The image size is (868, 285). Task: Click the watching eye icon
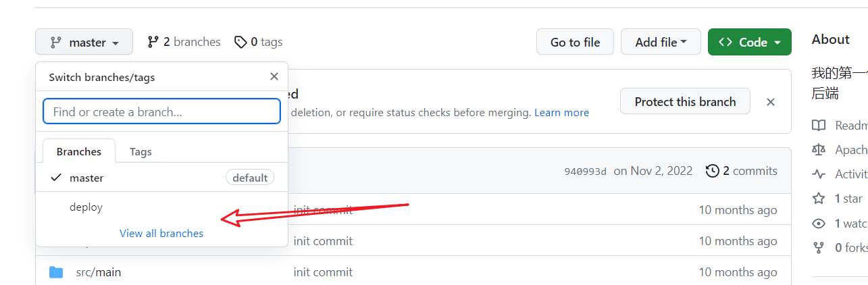819,224
